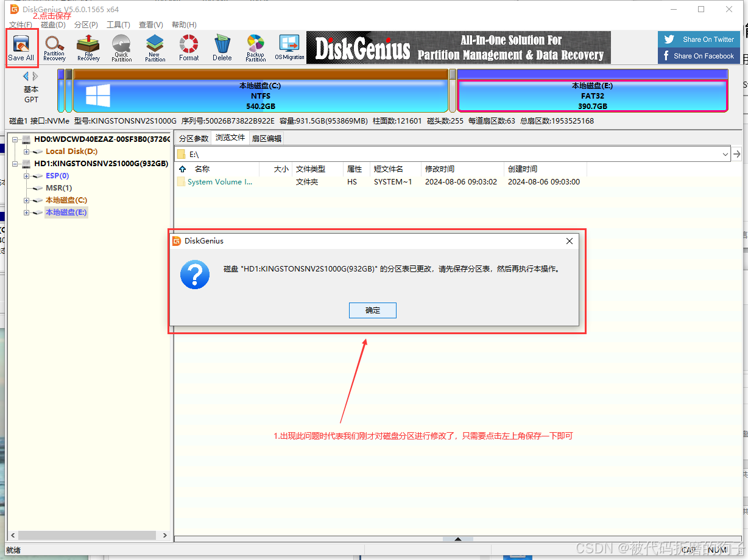748x560 pixels.
Task: Open the 工具(T) menu
Action: coord(118,25)
